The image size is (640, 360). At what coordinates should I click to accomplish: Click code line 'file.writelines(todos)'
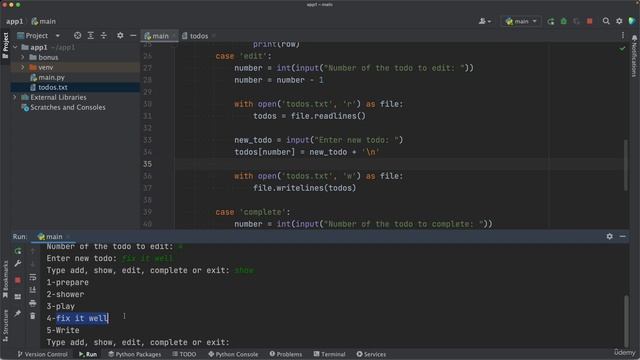[x=304, y=188]
